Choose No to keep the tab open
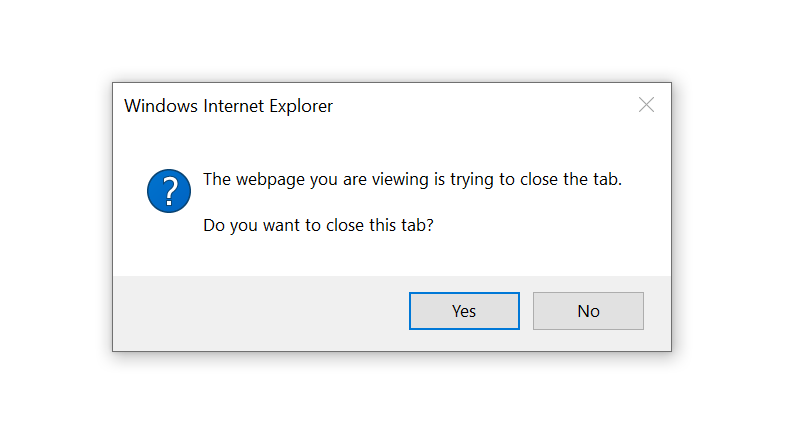Image resolution: width=807 pixels, height=445 pixels. point(588,311)
